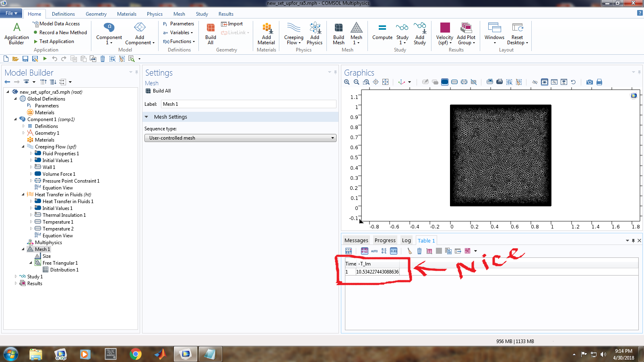This screenshot has width=644, height=362.
Task: Click Zoom In in the Graphics toolbar
Action: pyautogui.click(x=347, y=82)
